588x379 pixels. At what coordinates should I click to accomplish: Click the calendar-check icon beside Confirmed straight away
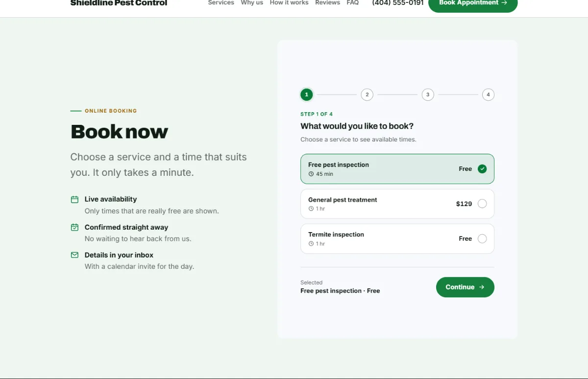74,227
